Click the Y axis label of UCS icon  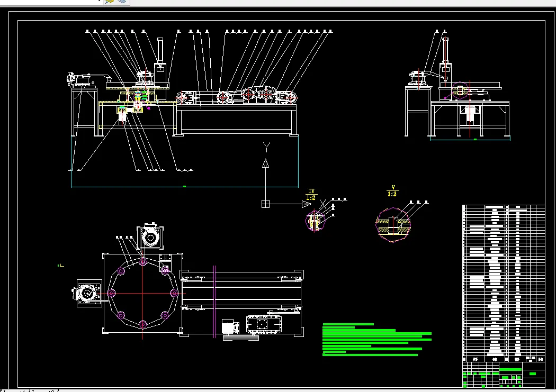point(267,147)
